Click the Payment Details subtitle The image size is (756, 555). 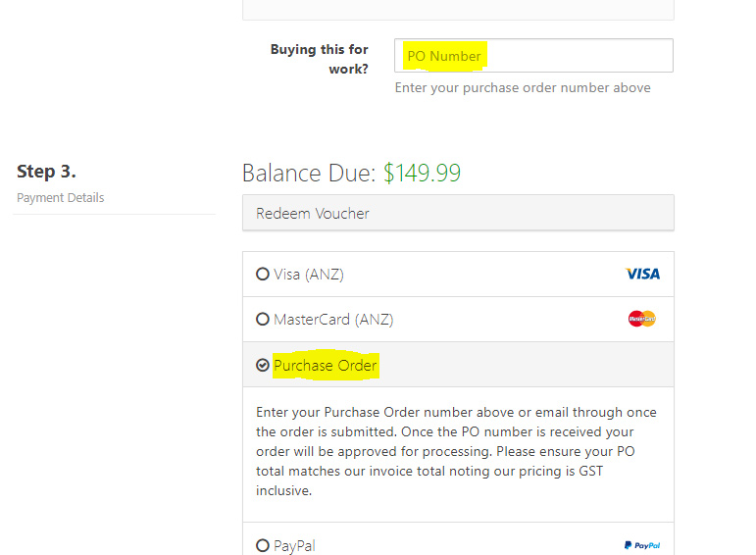[x=60, y=198]
